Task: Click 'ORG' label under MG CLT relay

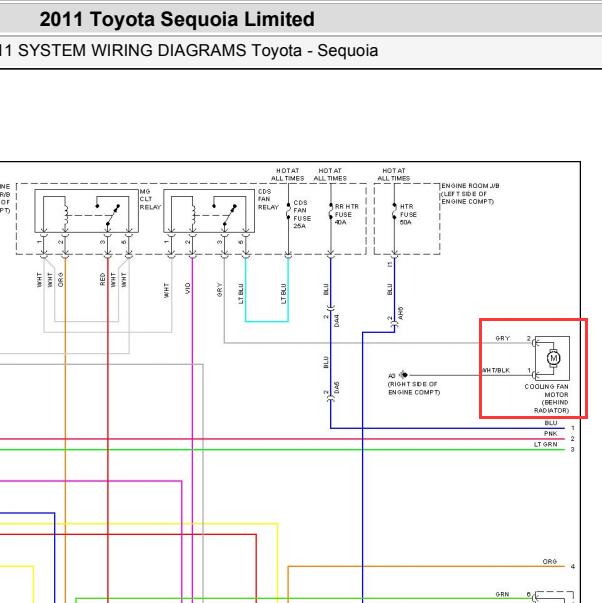Action: [x=60, y=280]
